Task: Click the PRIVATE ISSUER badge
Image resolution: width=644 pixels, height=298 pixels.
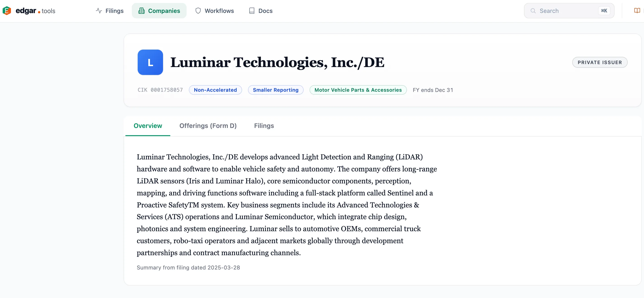Action: 599,62
